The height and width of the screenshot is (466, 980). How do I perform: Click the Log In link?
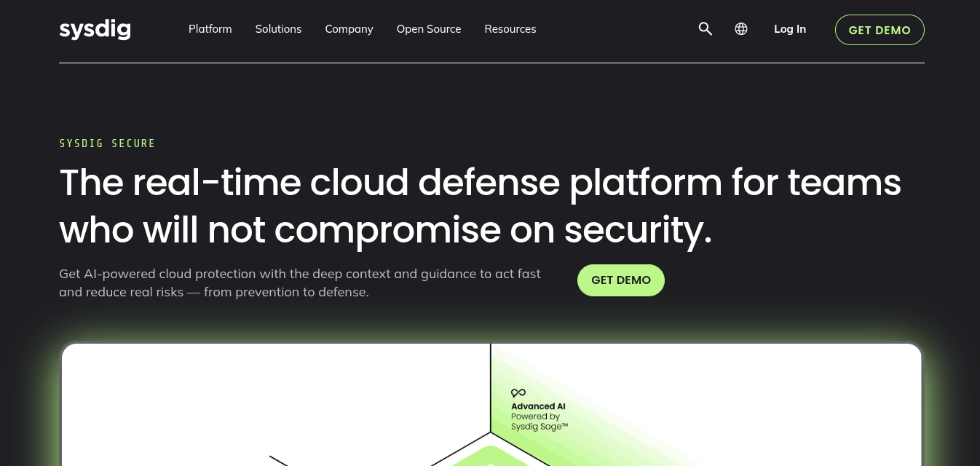(790, 29)
